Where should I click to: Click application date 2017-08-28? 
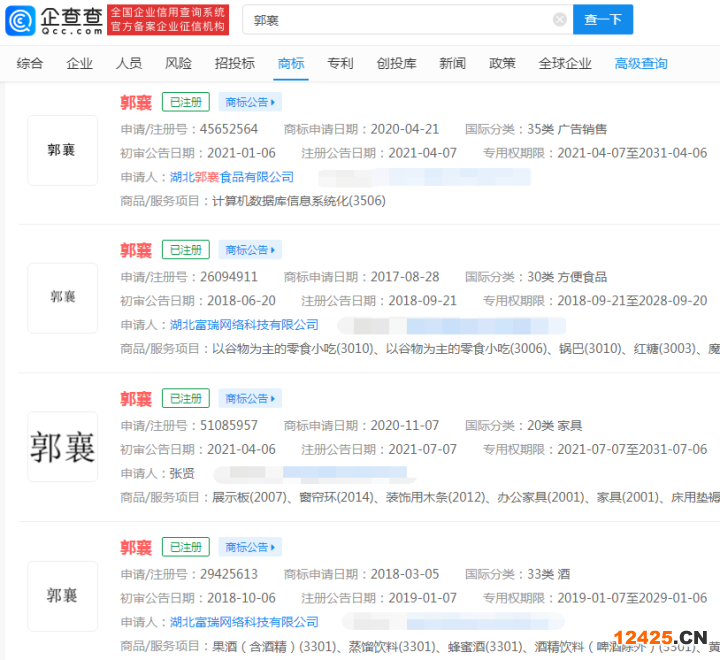pyautogui.click(x=405, y=277)
